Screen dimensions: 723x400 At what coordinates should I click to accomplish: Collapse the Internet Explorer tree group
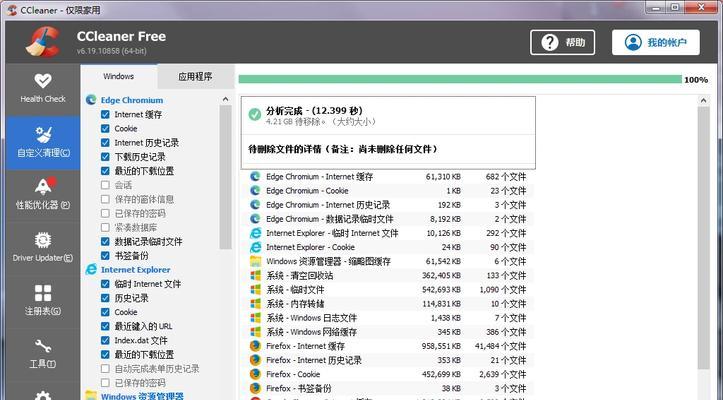point(136,269)
